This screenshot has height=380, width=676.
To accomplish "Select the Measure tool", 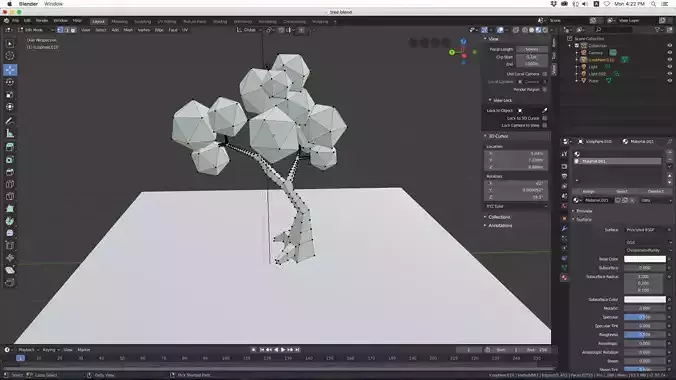I will 10,133.
